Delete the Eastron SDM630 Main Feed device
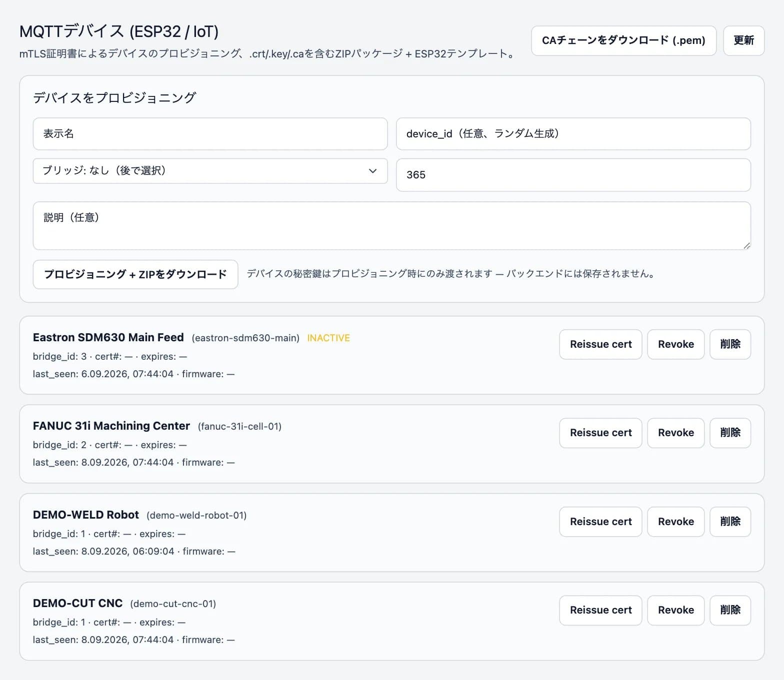784x680 pixels. pyautogui.click(x=730, y=344)
